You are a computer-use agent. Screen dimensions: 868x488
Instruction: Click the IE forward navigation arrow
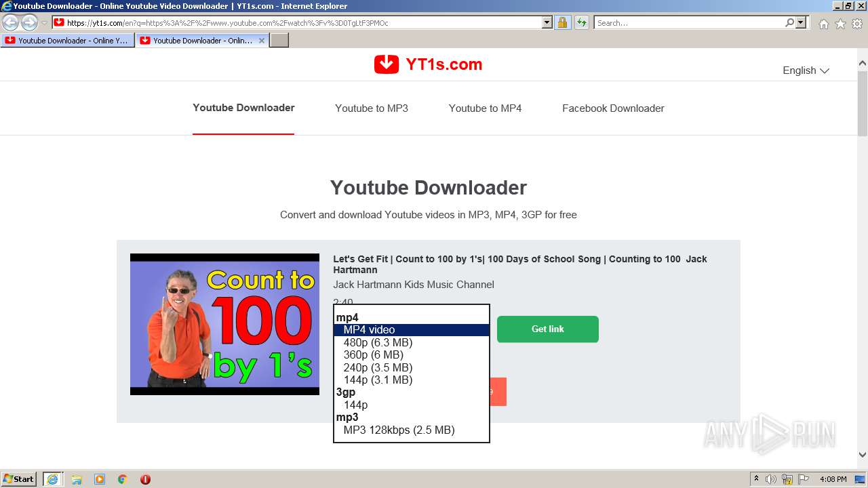point(29,23)
